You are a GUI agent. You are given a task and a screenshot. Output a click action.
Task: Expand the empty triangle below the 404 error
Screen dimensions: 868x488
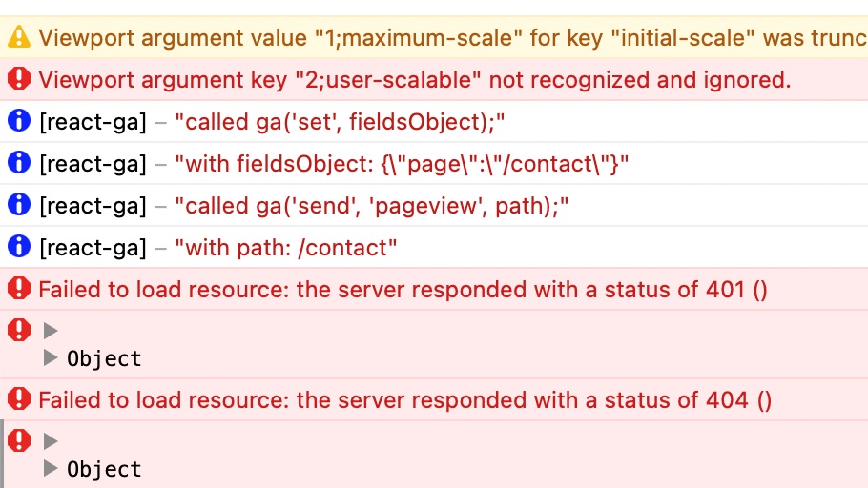tap(51, 441)
